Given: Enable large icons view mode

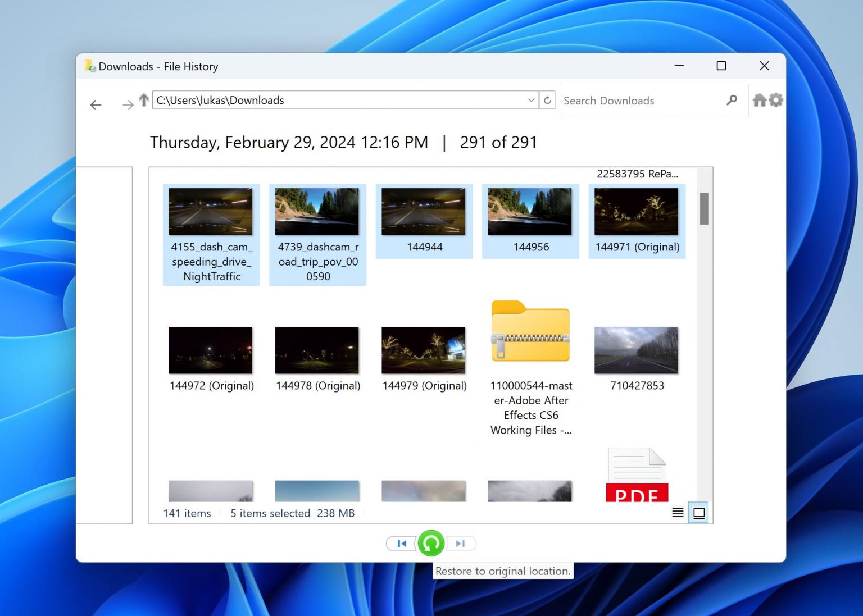Looking at the screenshot, I should (x=699, y=512).
